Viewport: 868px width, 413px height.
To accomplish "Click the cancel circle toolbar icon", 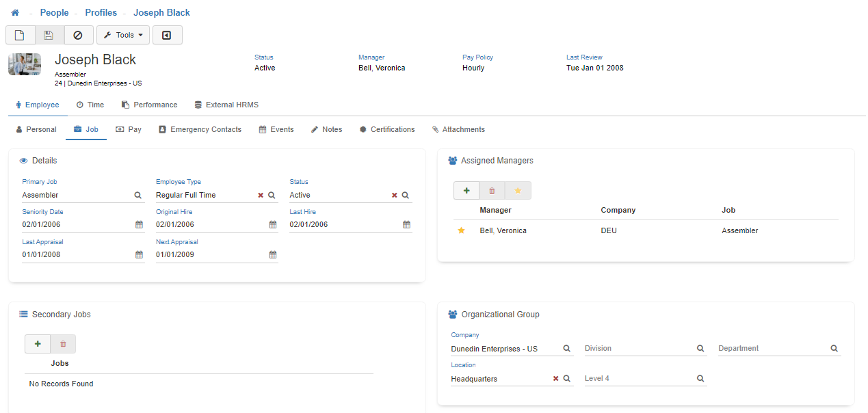I will tap(78, 35).
